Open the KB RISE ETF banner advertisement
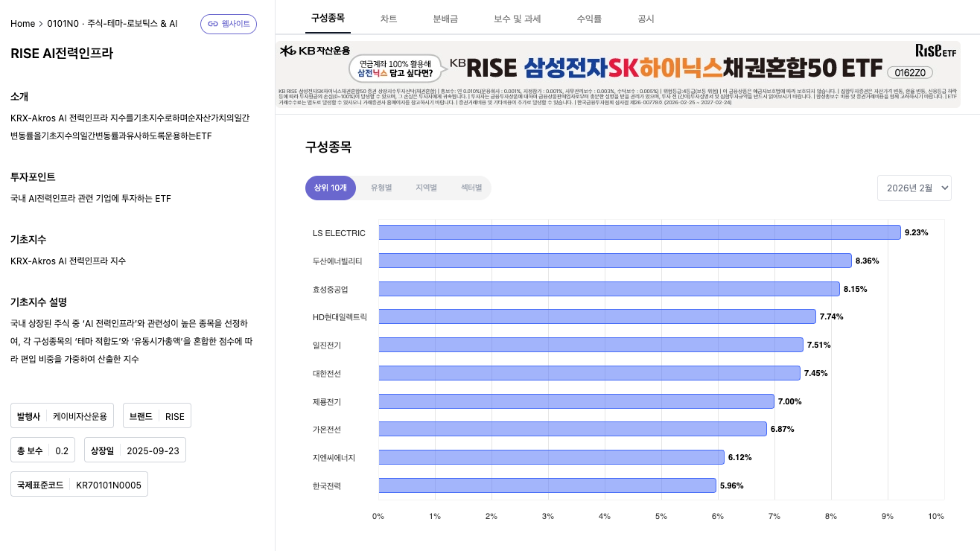Screen dimensions: 980x551 [618, 74]
